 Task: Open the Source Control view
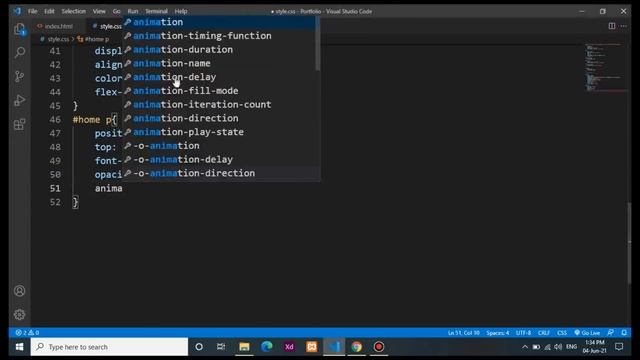pyautogui.click(x=20, y=76)
